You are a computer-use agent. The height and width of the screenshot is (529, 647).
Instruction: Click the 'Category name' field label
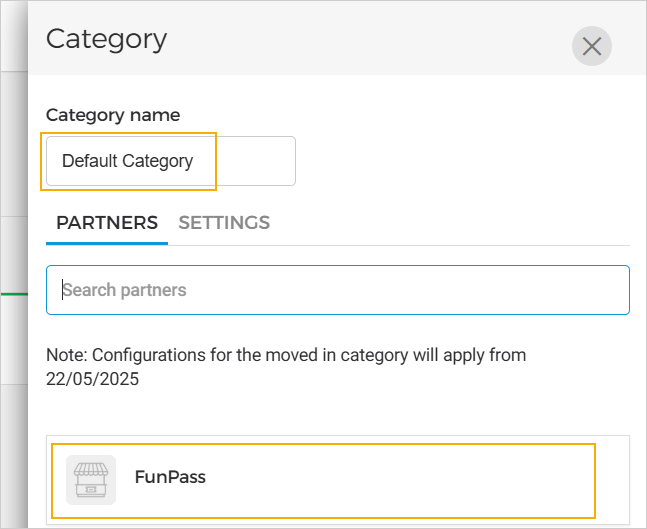(113, 115)
